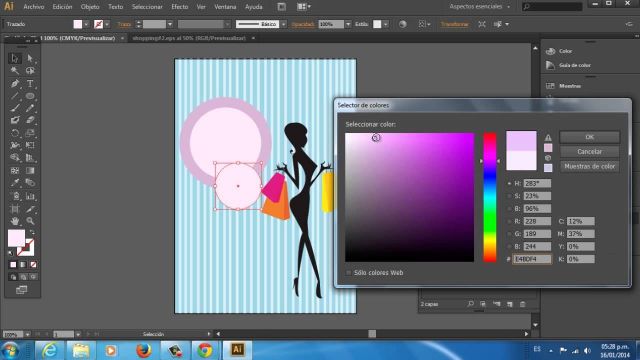Select the Eyedropper tool
The height and width of the screenshot is (360, 640).
tap(15, 183)
